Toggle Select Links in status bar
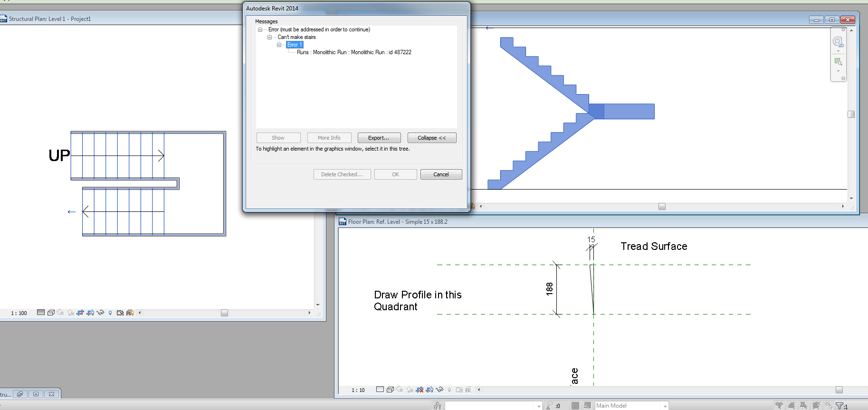The height and width of the screenshot is (410, 868). pyautogui.click(x=779, y=406)
